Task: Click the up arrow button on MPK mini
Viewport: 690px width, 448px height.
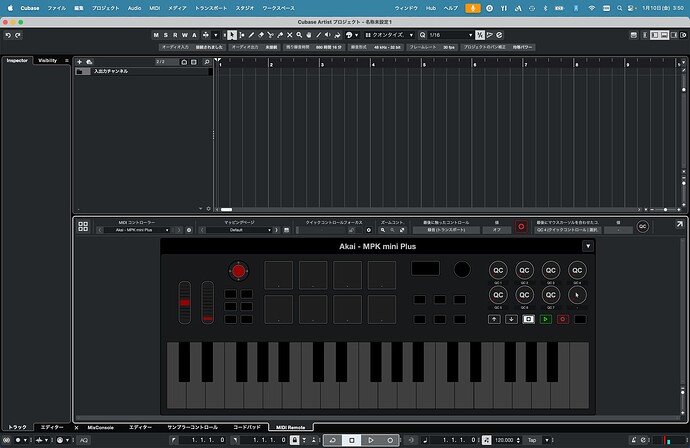Action: [x=494, y=319]
